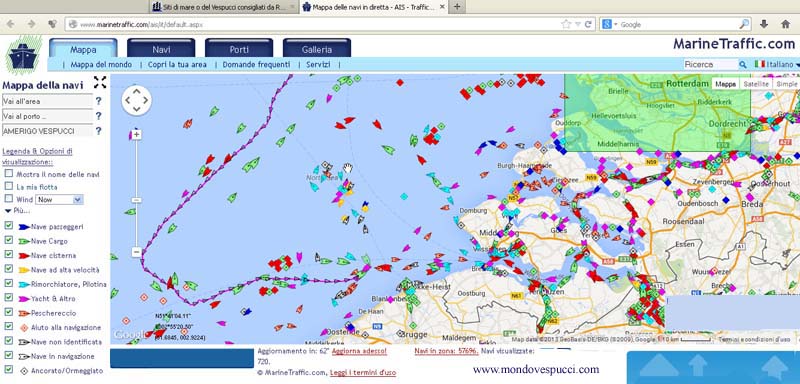Open the Porti tab

coord(239,49)
